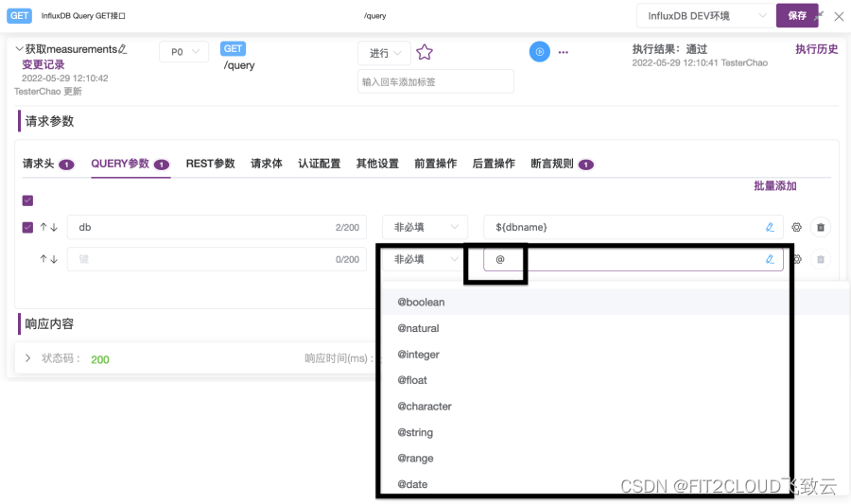The height and width of the screenshot is (504, 851).
Task: Switch to the REST参数 tab
Action: point(211,164)
